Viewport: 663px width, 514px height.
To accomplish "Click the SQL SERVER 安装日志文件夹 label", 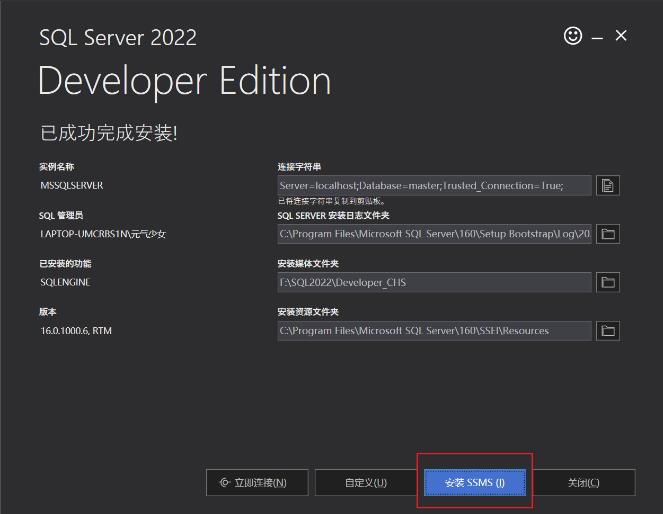I will tap(333, 216).
